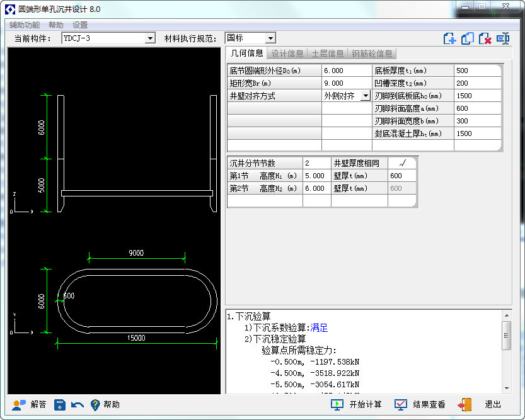Click the 刃脚斜面高度a value 600

point(477,109)
